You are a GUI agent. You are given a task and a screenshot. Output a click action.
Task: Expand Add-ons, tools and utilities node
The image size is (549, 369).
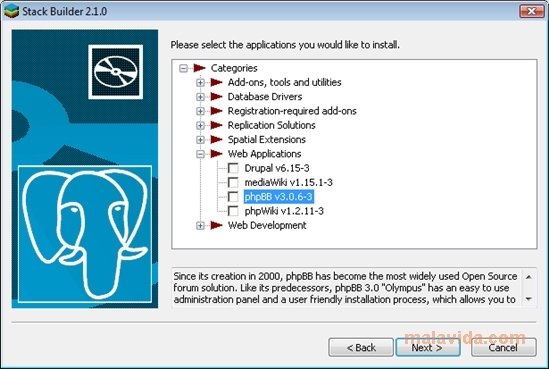click(x=200, y=82)
